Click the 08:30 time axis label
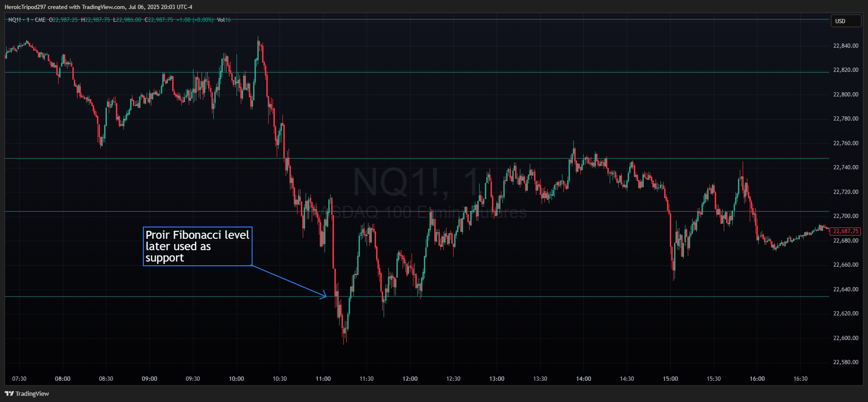This screenshot has height=402, width=868. coord(106,379)
